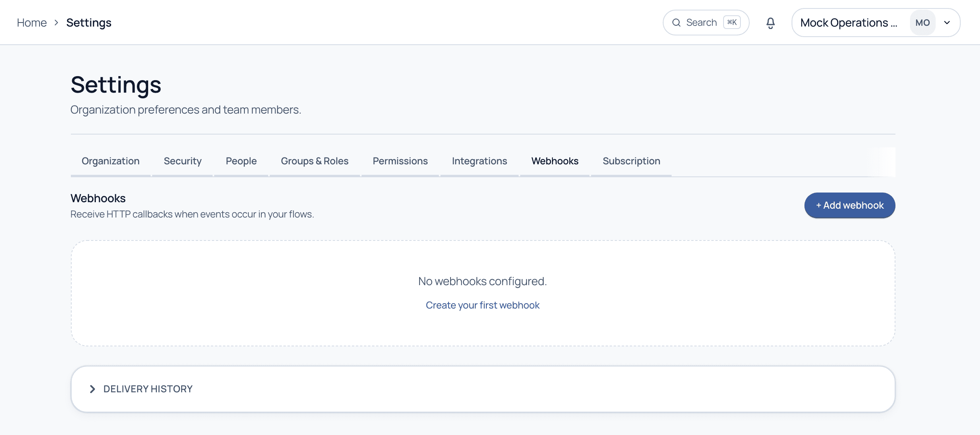Open the account dropdown chevron
Screen dimensions: 980x435
pyautogui.click(x=947, y=23)
